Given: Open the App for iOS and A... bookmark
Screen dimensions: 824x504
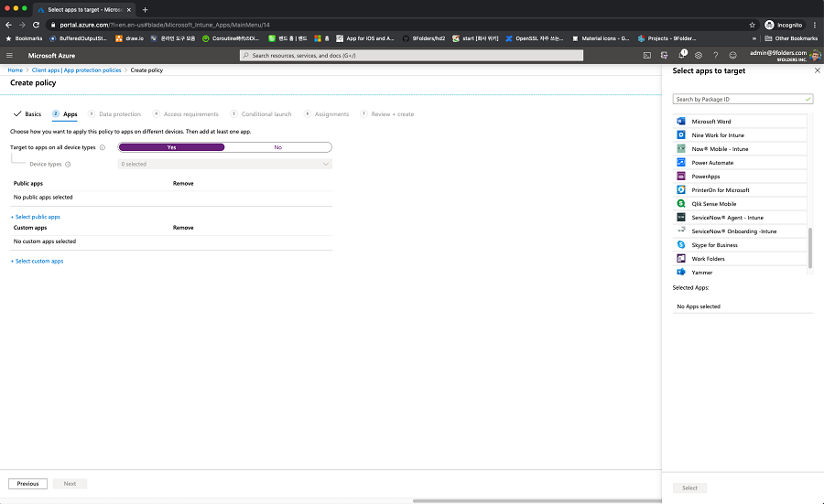Looking at the screenshot, I should pos(364,38).
